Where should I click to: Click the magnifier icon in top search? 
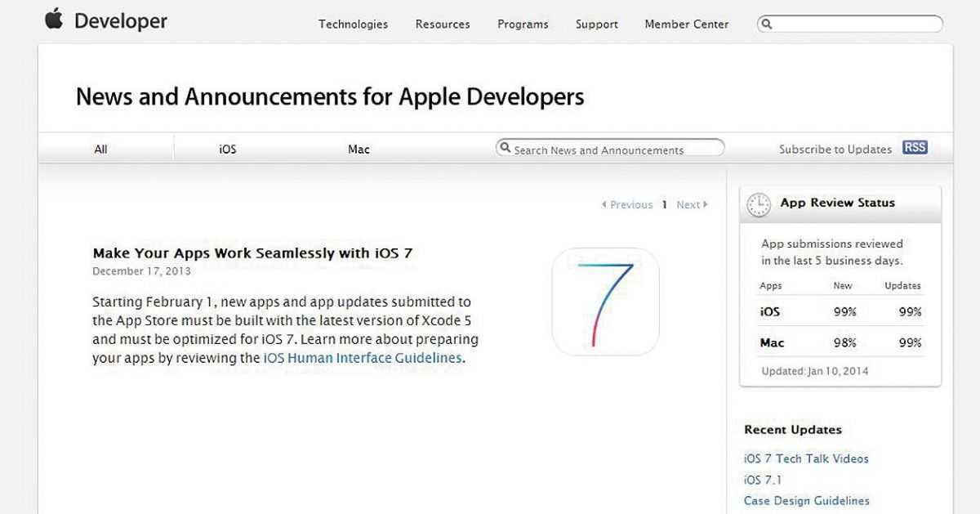(x=767, y=25)
